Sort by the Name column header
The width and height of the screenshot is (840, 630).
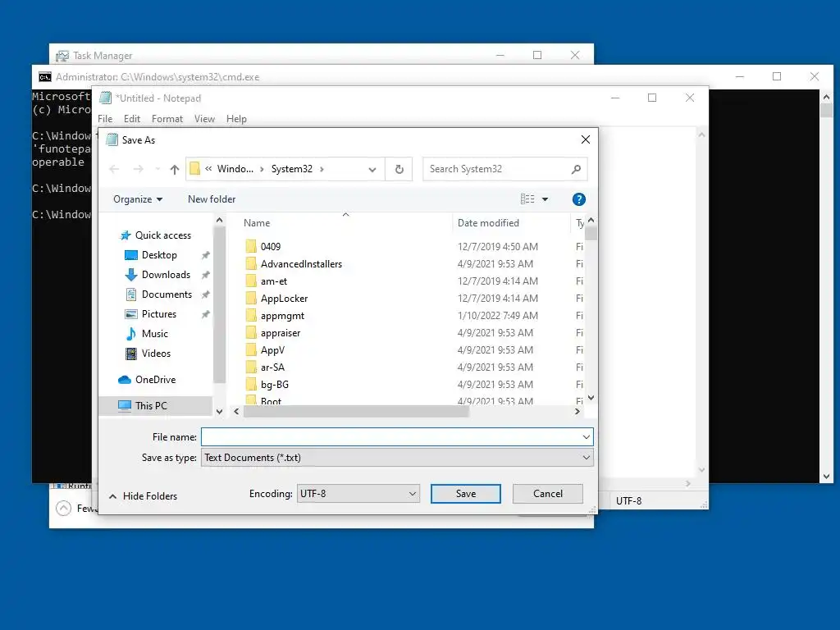(257, 223)
